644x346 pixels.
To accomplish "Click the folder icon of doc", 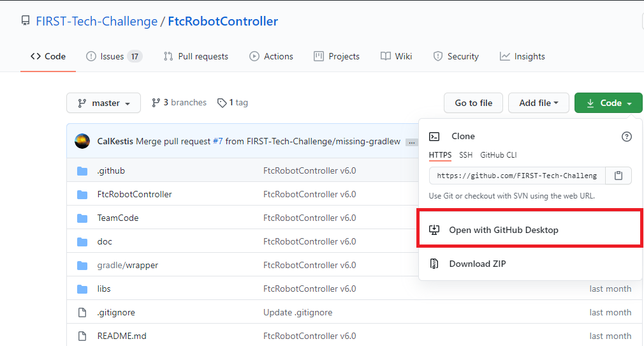I will (x=82, y=241).
